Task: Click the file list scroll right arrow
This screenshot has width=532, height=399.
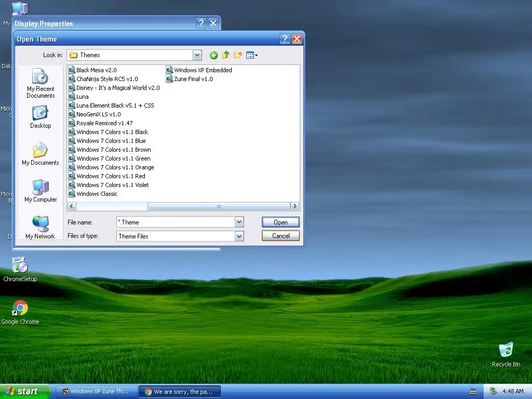Action: point(295,206)
